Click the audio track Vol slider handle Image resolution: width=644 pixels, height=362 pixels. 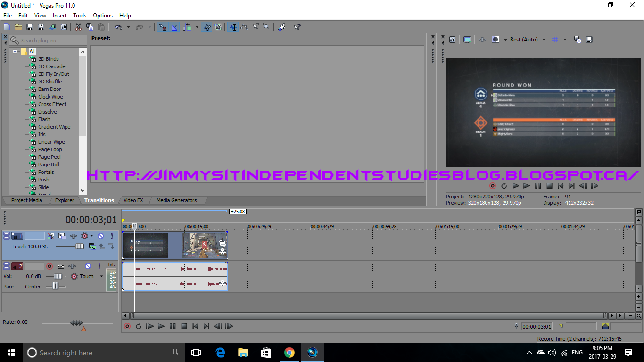(x=58, y=276)
